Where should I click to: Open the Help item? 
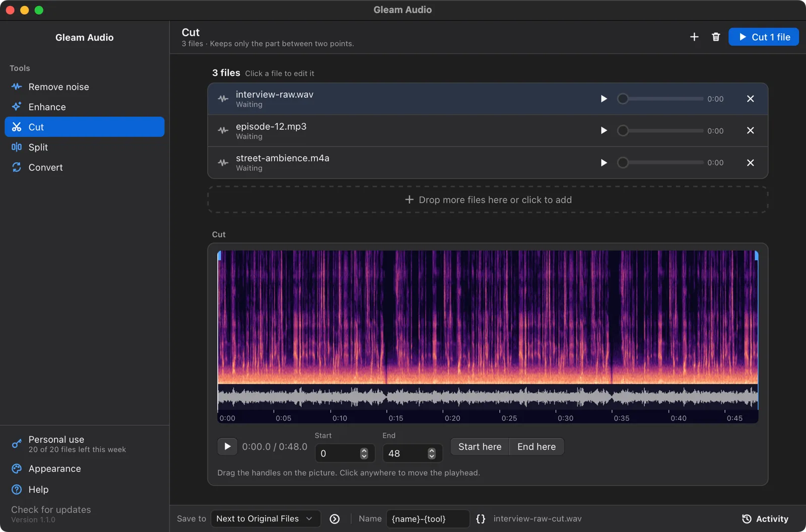(84, 489)
